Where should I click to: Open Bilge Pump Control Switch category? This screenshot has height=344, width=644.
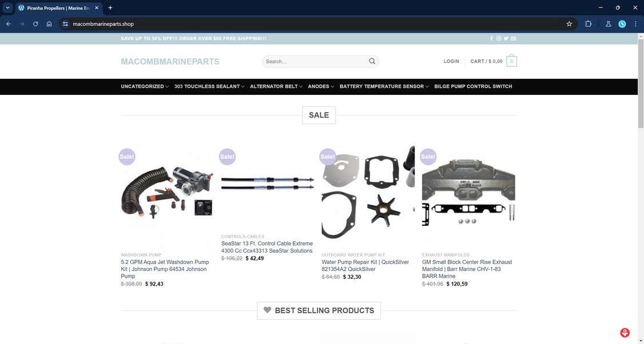(x=473, y=86)
